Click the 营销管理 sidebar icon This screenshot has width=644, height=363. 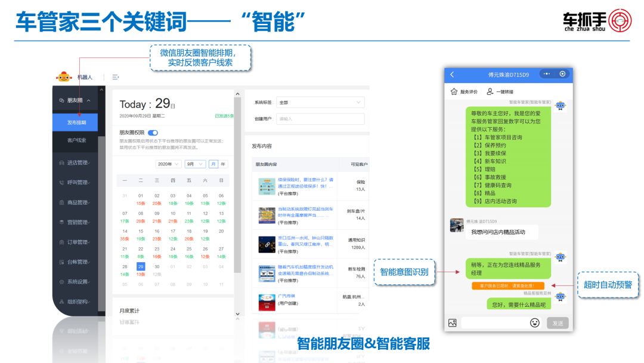(x=61, y=222)
